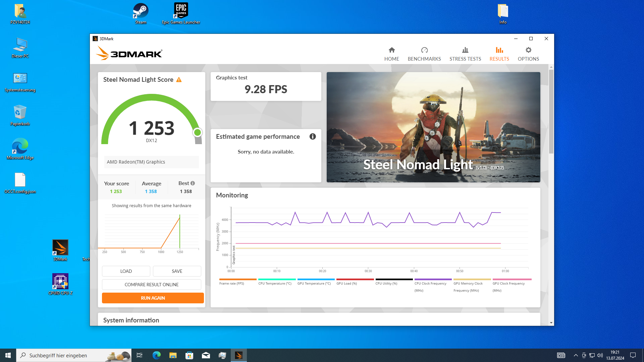Open File Explorer from taskbar
The width and height of the screenshot is (644, 362).
click(x=173, y=355)
